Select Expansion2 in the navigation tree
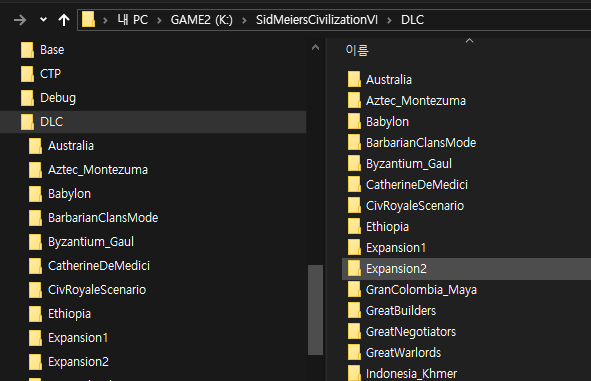Image resolution: width=591 pixels, height=381 pixels. (x=78, y=362)
